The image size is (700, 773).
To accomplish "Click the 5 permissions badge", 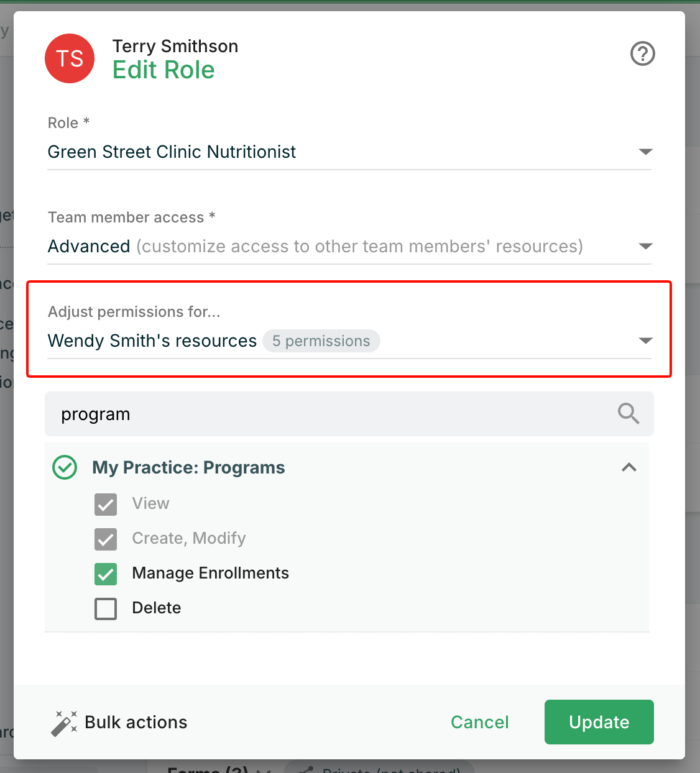I will click(x=321, y=341).
